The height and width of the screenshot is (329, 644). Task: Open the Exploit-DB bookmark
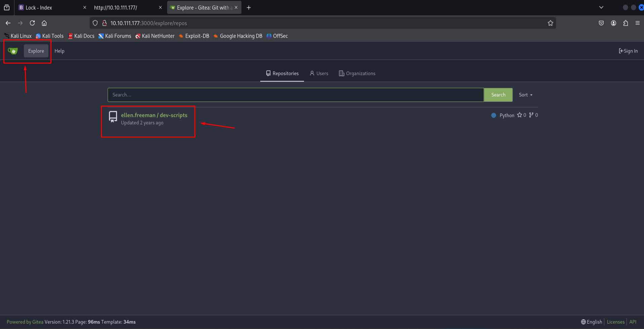click(194, 36)
